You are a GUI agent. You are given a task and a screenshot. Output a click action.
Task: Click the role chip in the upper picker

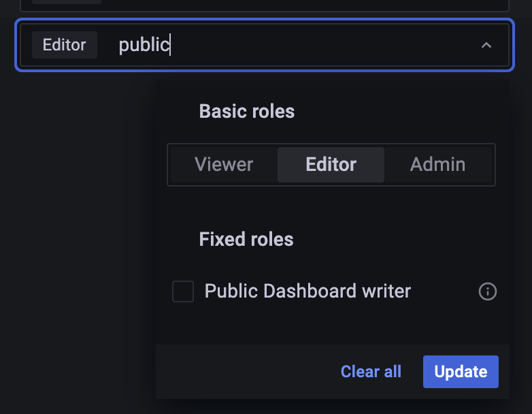coord(67,2)
